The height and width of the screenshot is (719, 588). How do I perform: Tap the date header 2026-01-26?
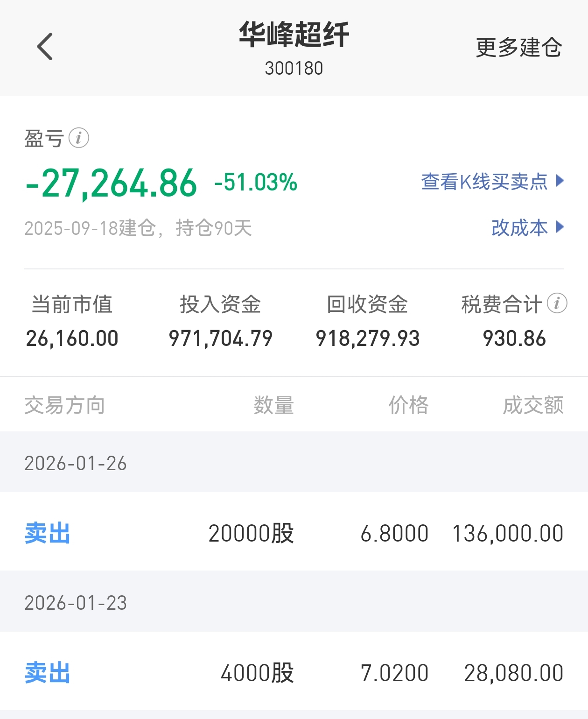point(76,464)
